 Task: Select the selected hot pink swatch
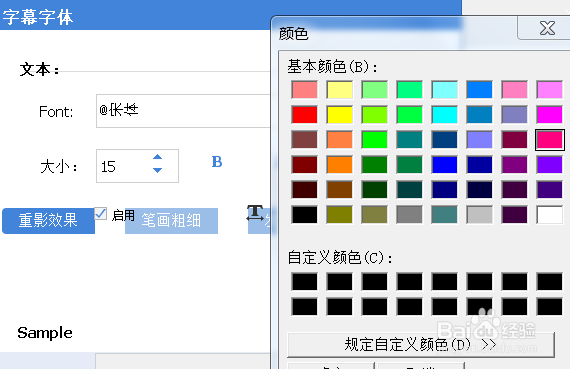550,140
